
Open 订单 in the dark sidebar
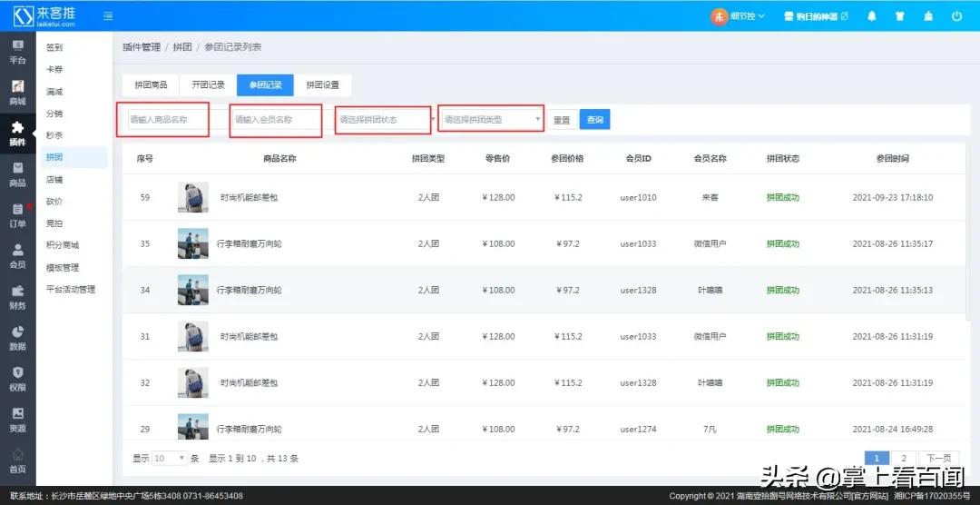(18, 216)
